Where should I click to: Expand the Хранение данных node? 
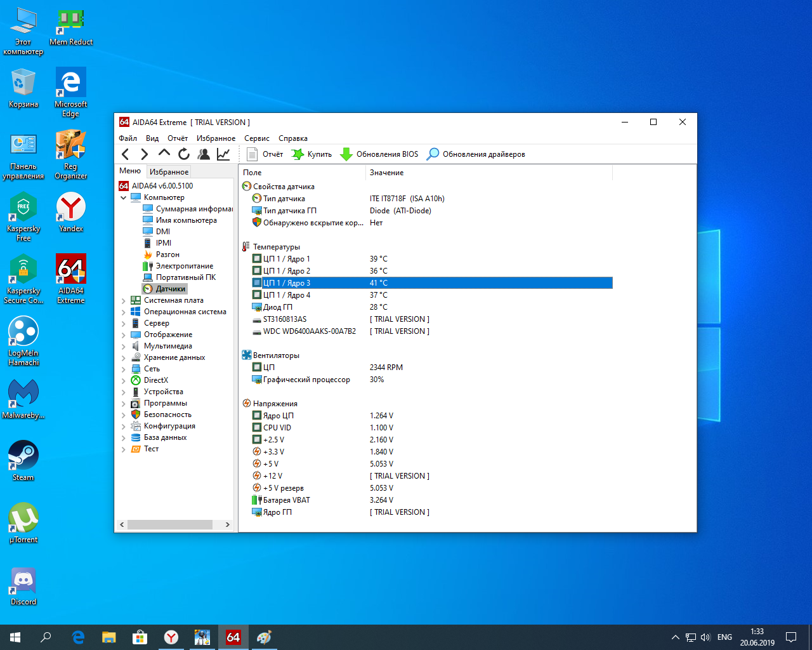(x=124, y=357)
